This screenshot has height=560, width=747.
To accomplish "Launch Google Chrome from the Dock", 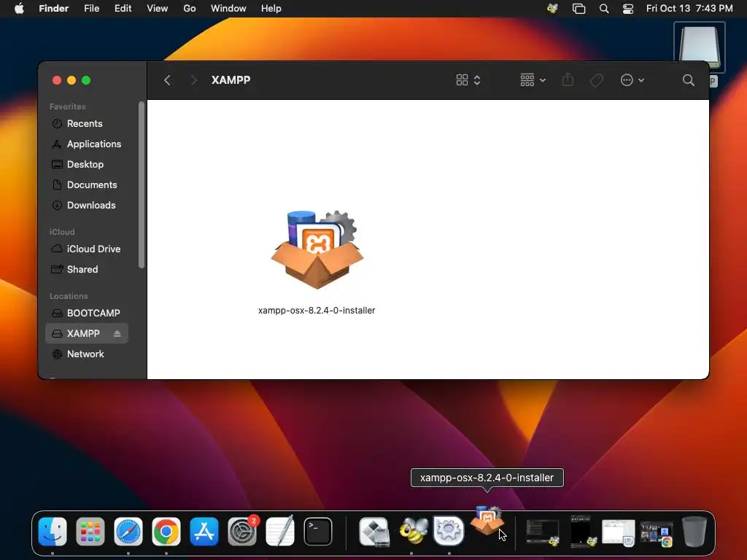I will (x=166, y=531).
